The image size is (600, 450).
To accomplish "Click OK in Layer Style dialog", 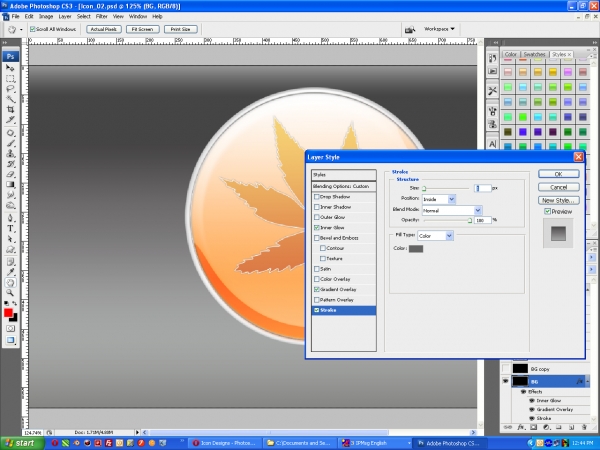I will 559,174.
